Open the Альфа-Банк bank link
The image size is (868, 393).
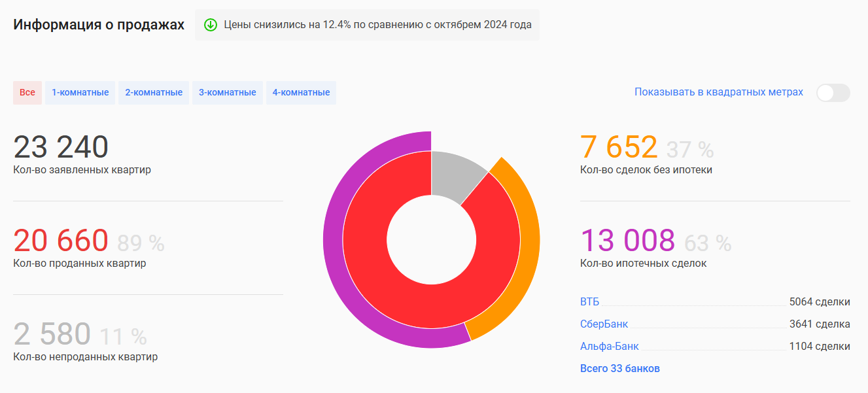coord(610,347)
